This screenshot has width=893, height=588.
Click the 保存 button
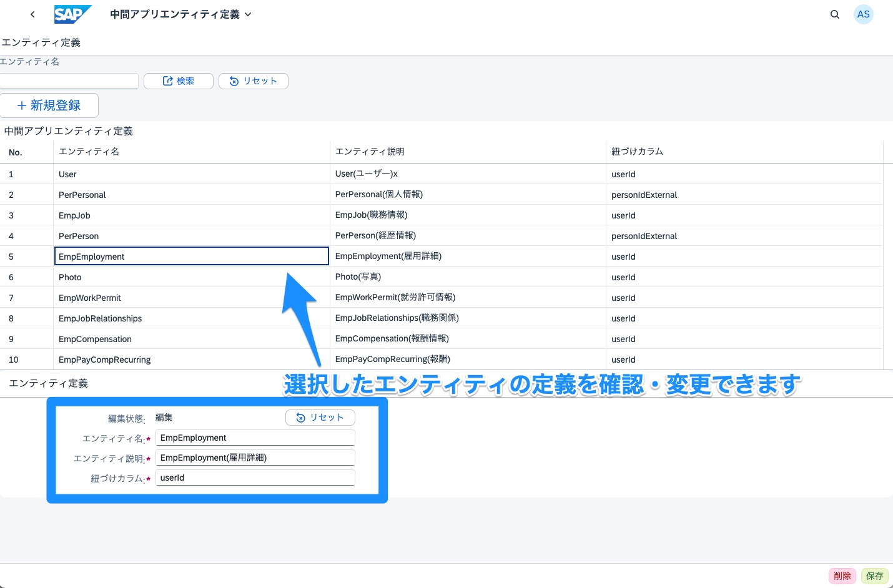pos(875,576)
